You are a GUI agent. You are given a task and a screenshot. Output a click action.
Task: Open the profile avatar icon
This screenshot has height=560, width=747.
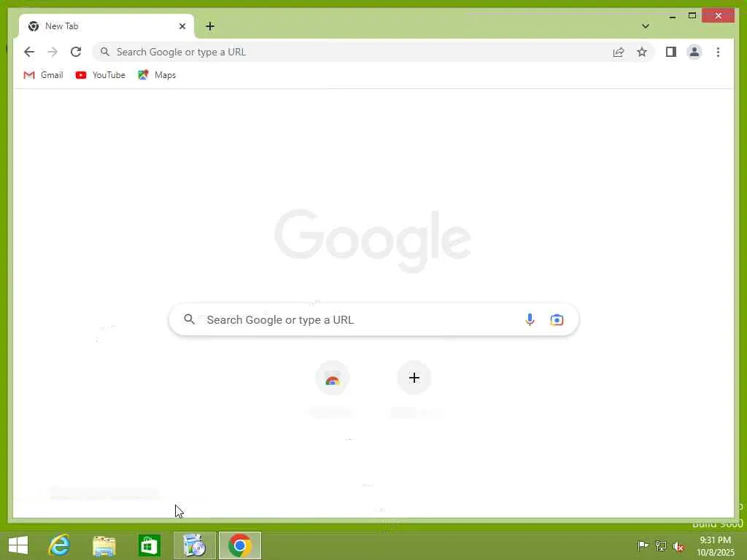694,52
